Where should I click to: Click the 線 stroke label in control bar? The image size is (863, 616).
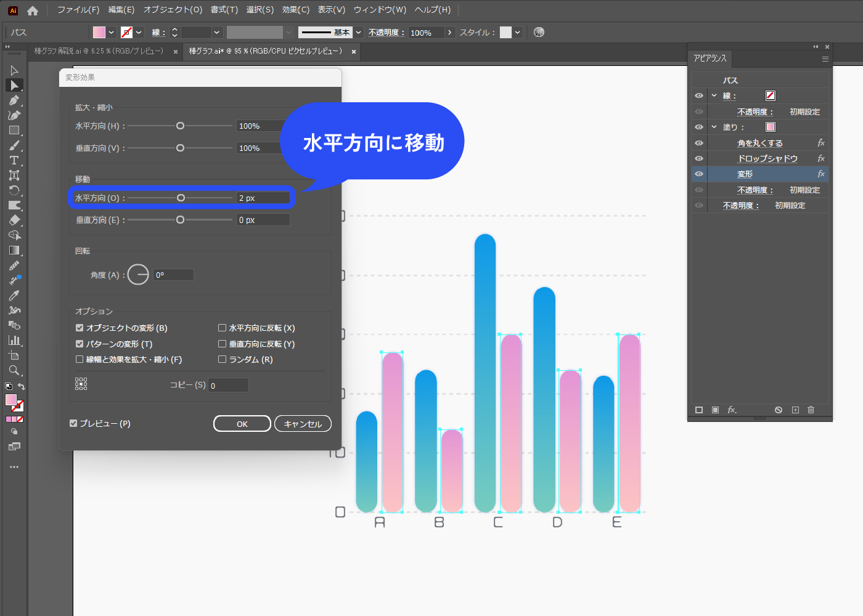[158, 33]
